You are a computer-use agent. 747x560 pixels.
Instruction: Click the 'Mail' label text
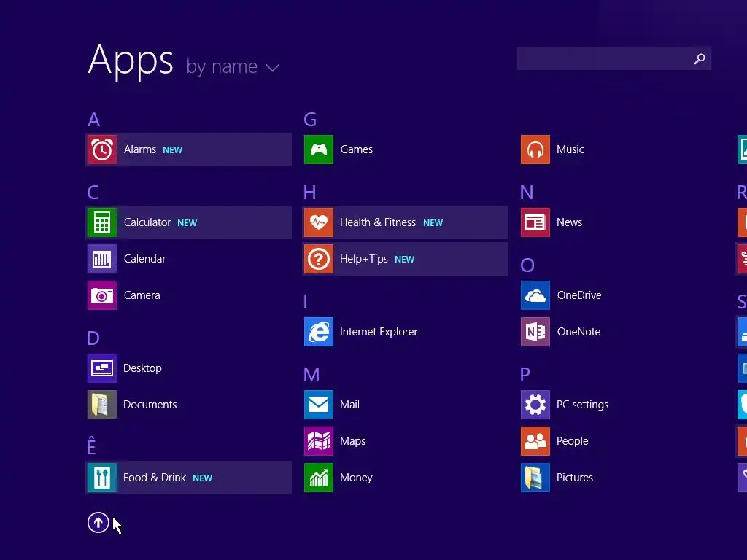click(x=349, y=405)
